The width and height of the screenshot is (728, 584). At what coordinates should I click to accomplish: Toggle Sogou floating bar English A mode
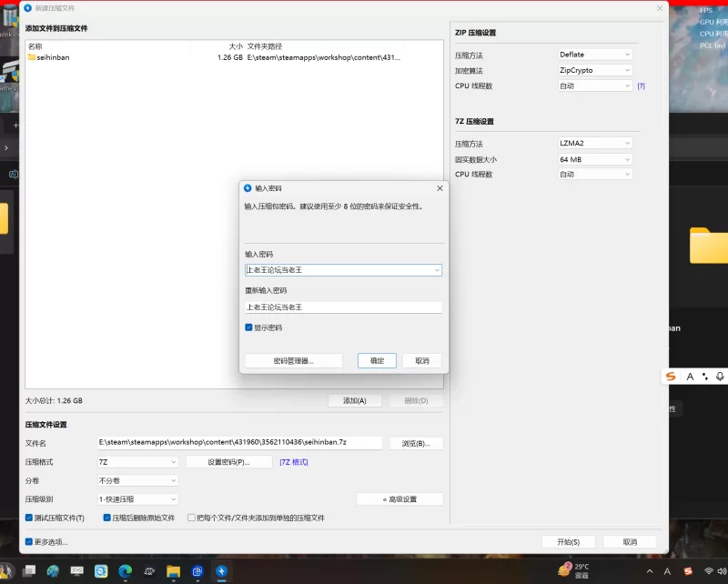[690, 377]
